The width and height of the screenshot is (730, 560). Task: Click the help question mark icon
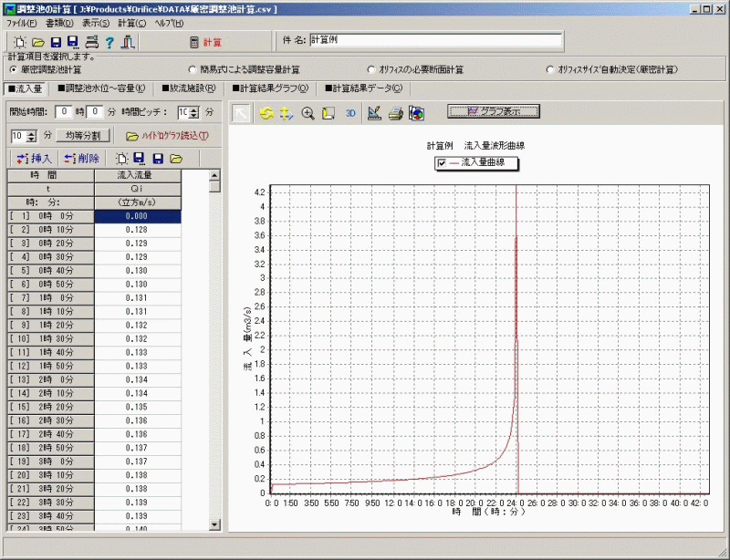click(109, 42)
